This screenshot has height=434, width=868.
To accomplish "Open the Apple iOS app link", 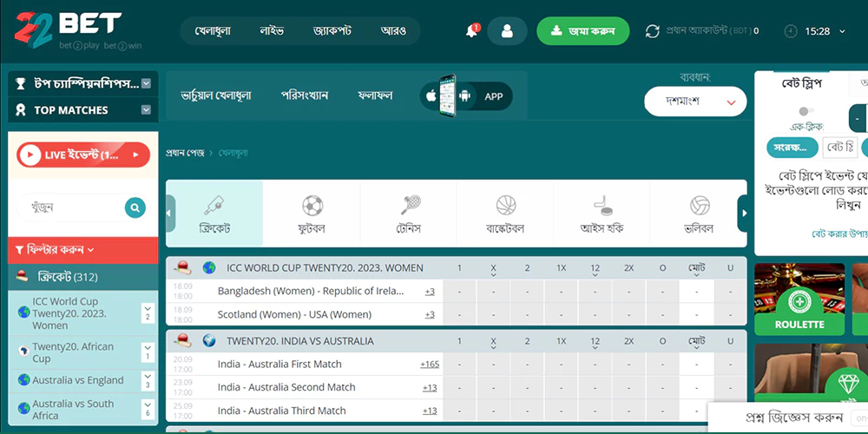I will point(431,96).
